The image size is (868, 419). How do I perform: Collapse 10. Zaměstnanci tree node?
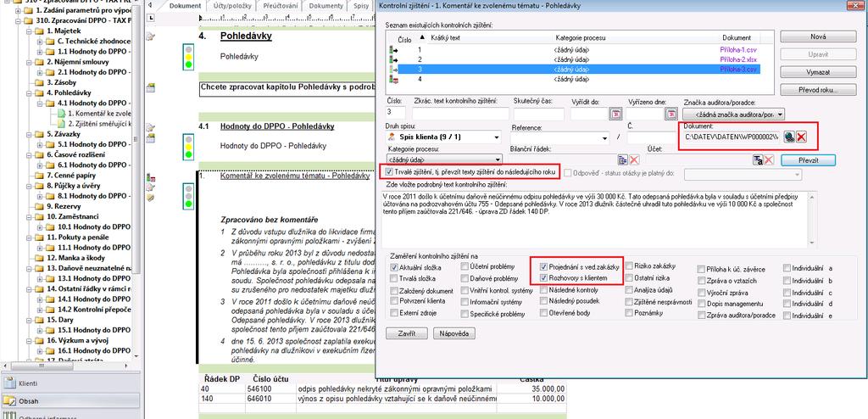tap(29, 216)
